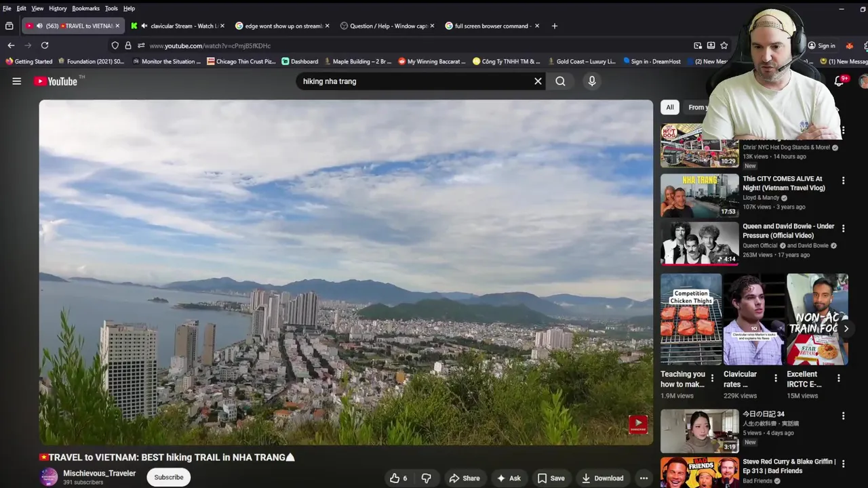Open Mischievous_Traveler channel name link
This screenshot has height=488, width=868.
point(100,473)
